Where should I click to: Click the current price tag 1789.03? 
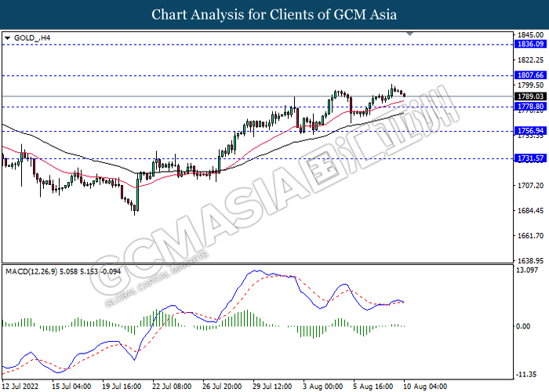pyautogui.click(x=530, y=96)
